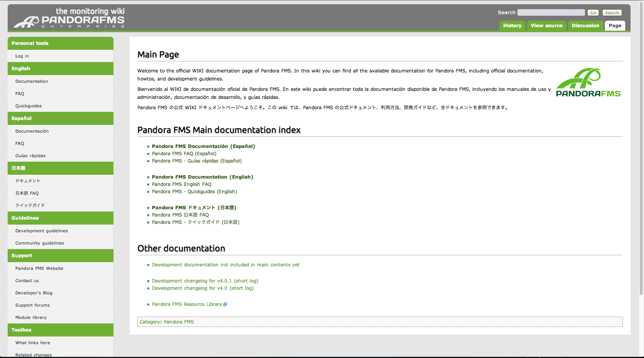Click the Other documentation heading
The height and width of the screenshot is (358, 644).
tap(181, 248)
